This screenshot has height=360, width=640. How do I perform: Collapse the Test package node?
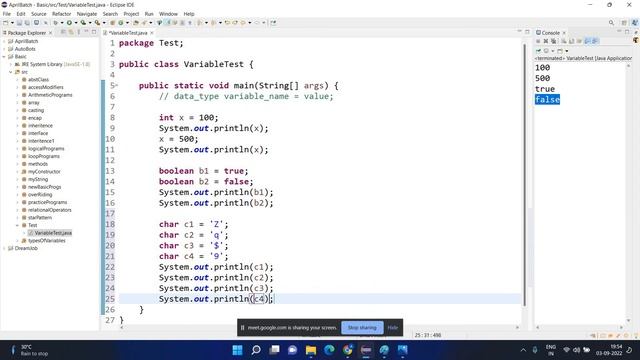18,225
